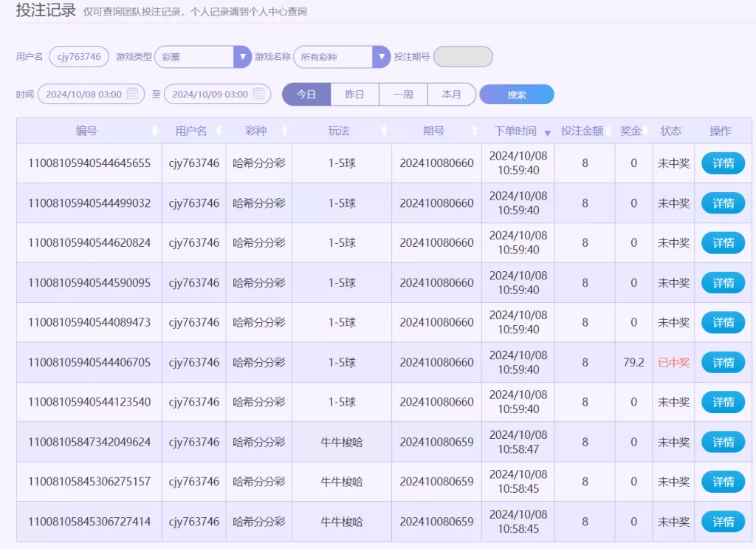The image size is (756, 549).
Task: Sort by 编号 column arrows
Action: coord(155,131)
